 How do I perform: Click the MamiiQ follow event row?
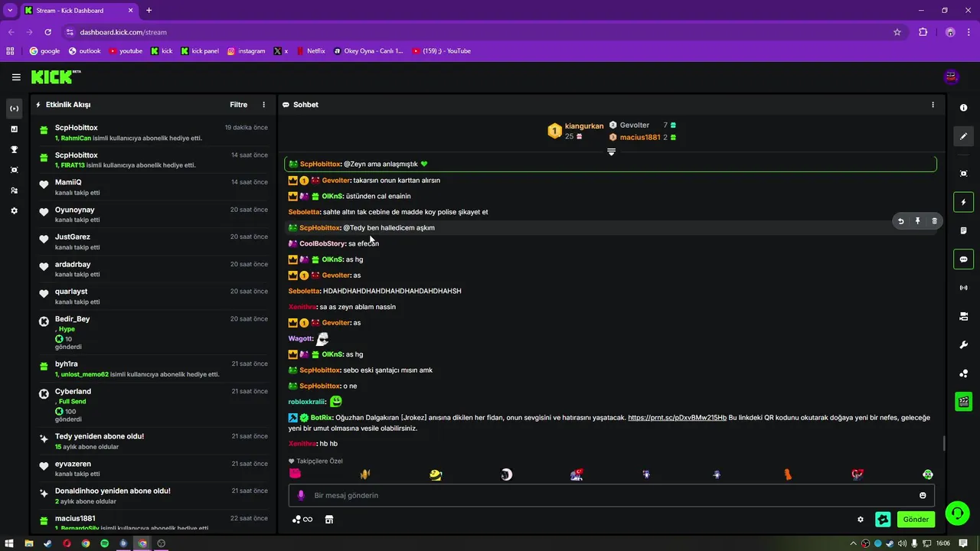pyautogui.click(x=154, y=187)
